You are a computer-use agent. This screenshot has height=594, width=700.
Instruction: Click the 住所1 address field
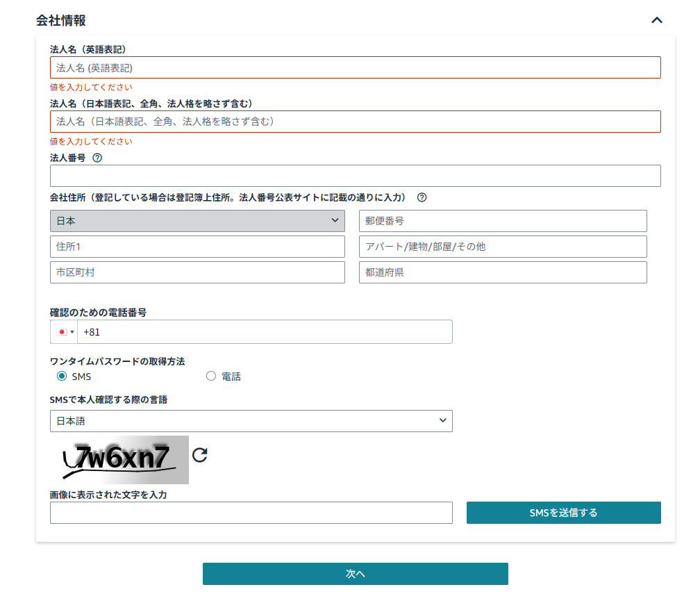pos(197,247)
